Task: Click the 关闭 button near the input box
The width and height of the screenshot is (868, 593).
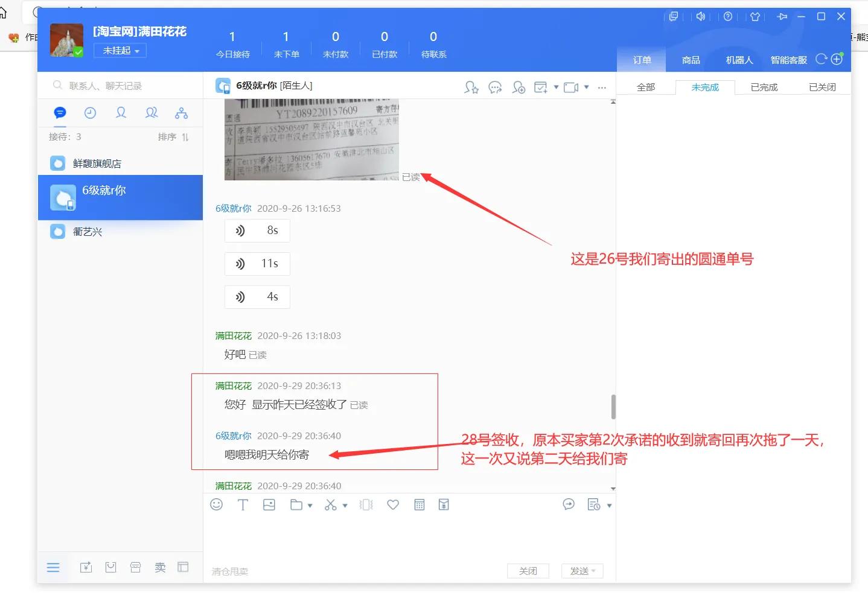Action: (x=528, y=571)
